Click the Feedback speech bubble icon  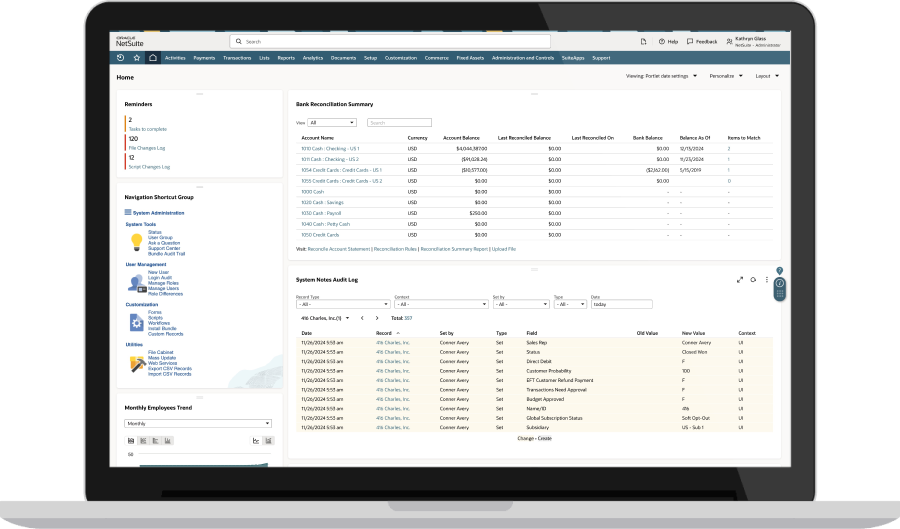coord(689,42)
